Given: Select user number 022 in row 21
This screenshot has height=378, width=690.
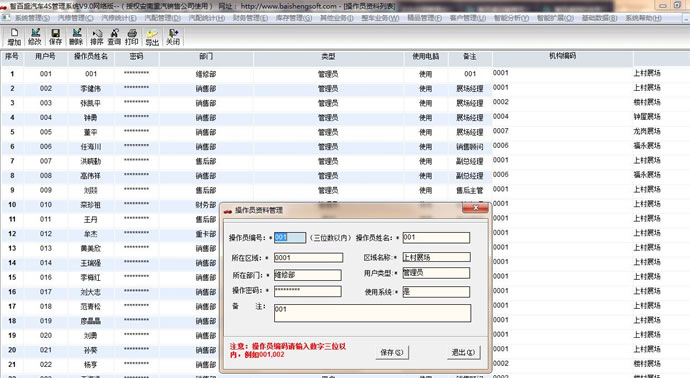Looking at the screenshot, I should [x=46, y=364].
